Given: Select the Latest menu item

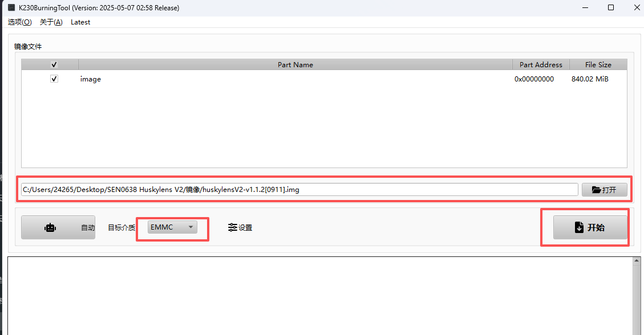Looking at the screenshot, I should pos(80,22).
